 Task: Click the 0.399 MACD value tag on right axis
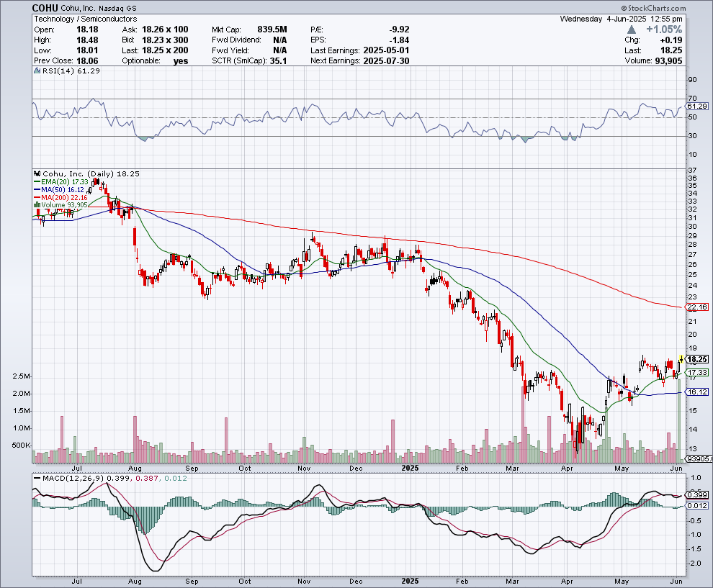click(697, 494)
